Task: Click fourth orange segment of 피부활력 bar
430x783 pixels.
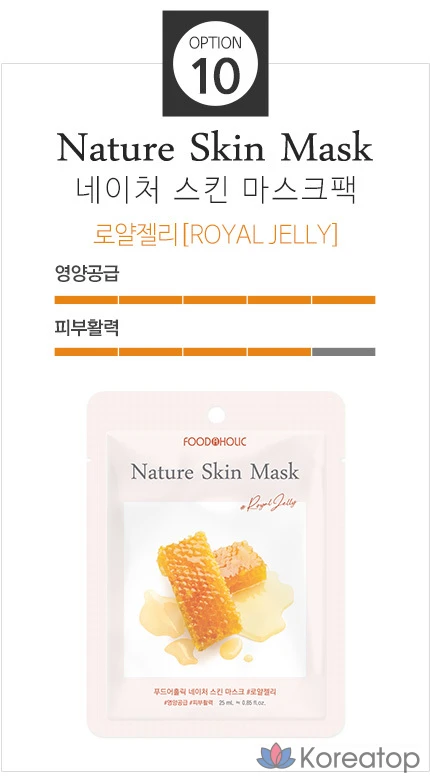Action: [279, 352]
